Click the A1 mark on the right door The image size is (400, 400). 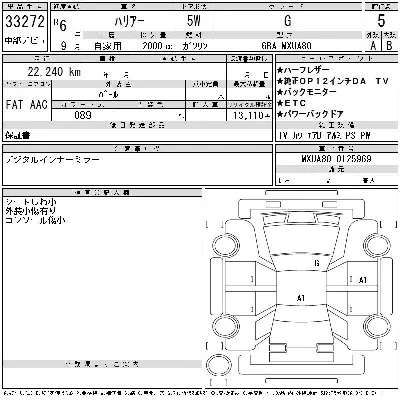[363, 280]
